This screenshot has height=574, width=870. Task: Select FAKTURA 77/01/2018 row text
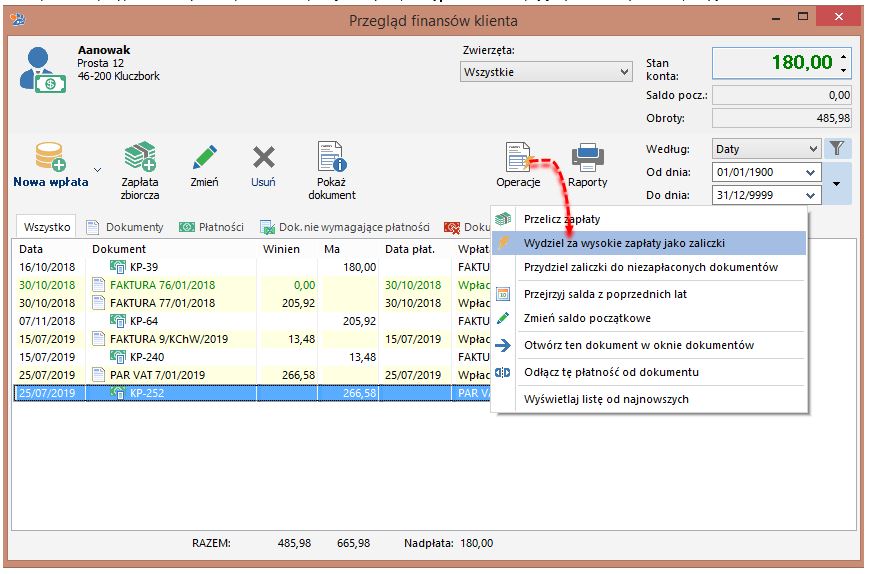coord(163,303)
